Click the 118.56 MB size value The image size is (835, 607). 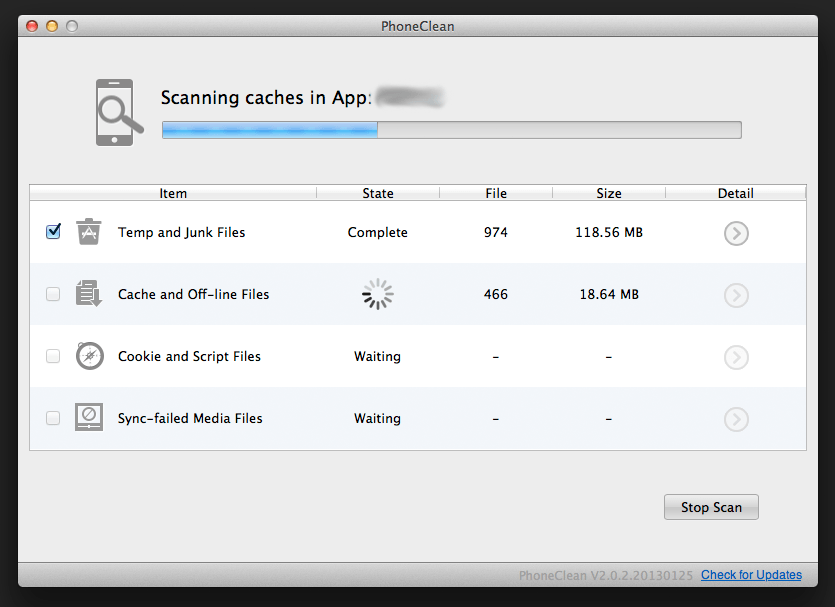click(x=609, y=232)
